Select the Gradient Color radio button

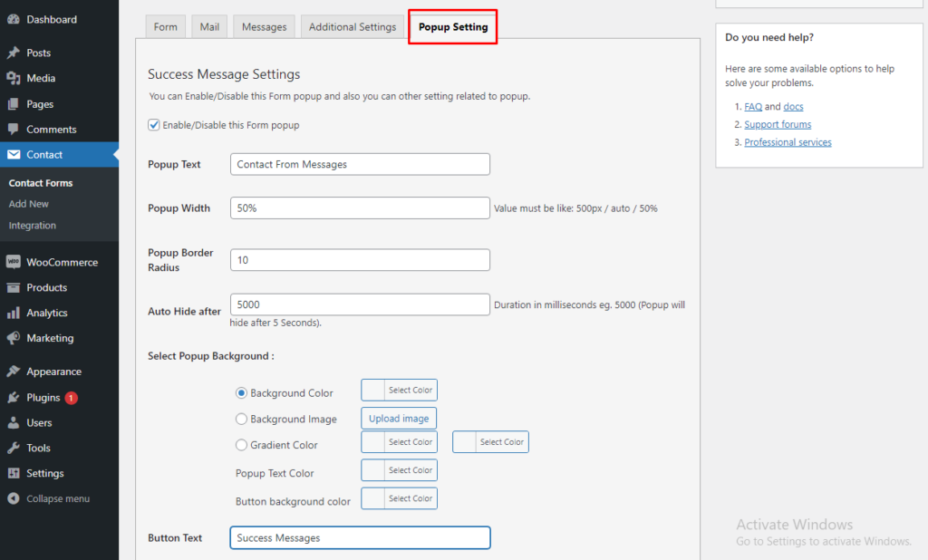[x=241, y=445]
